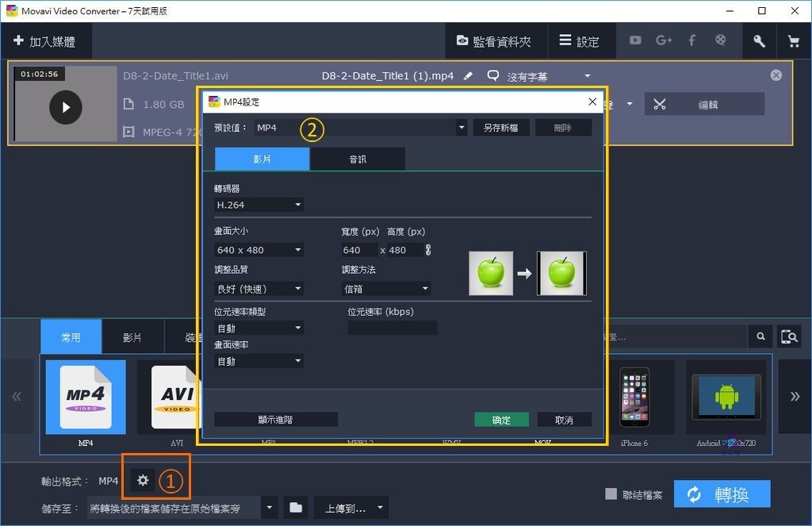Choose the MP4 format thumbnail

pyautogui.click(x=86, y=397)
